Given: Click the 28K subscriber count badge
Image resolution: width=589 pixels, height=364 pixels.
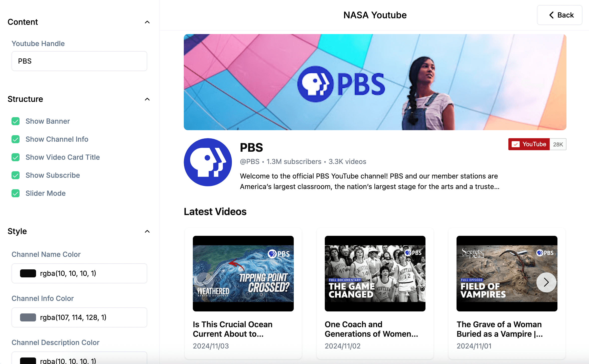Looking at the screenshot, I should click(558, 144).
